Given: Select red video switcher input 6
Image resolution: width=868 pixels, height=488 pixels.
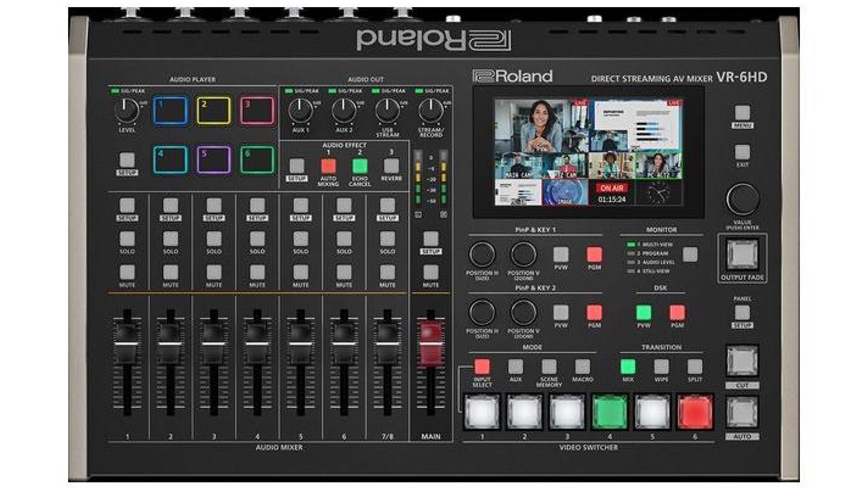Looking at the screenshot, I should coord(695,412).
